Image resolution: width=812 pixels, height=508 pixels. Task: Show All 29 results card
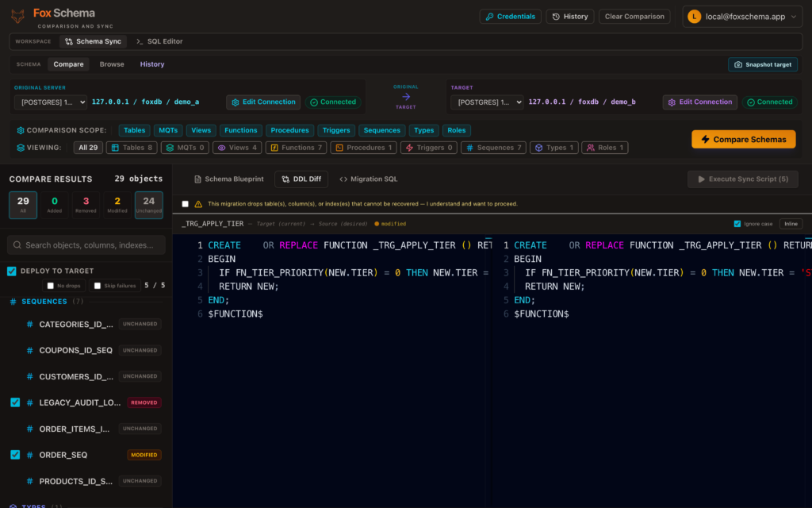click(23, 205)
